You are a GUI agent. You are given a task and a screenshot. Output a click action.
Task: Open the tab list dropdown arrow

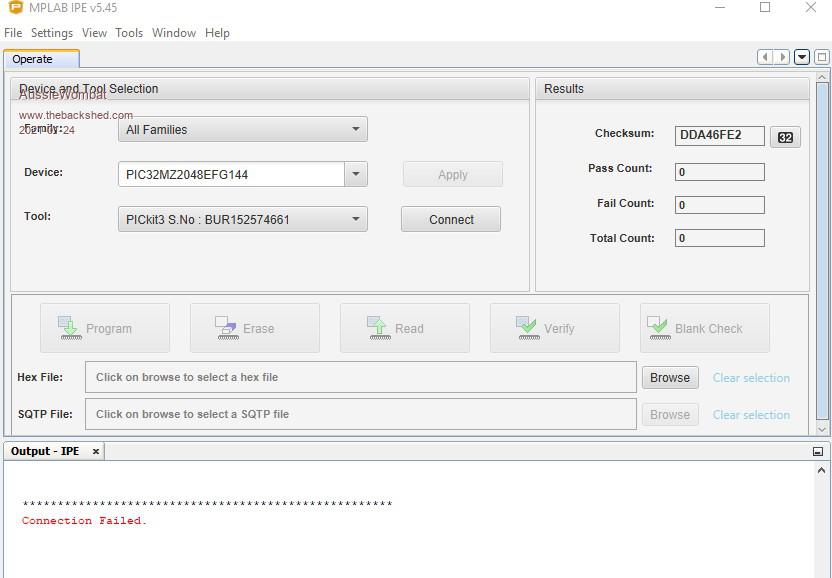coord(803,58)
